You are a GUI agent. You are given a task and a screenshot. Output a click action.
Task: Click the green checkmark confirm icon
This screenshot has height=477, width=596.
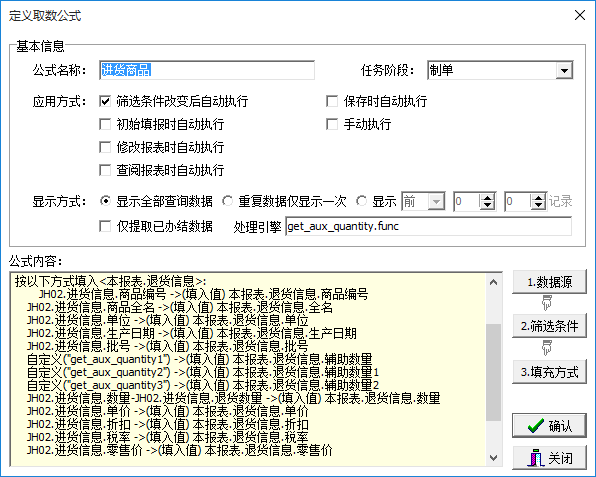pos(536,426)
